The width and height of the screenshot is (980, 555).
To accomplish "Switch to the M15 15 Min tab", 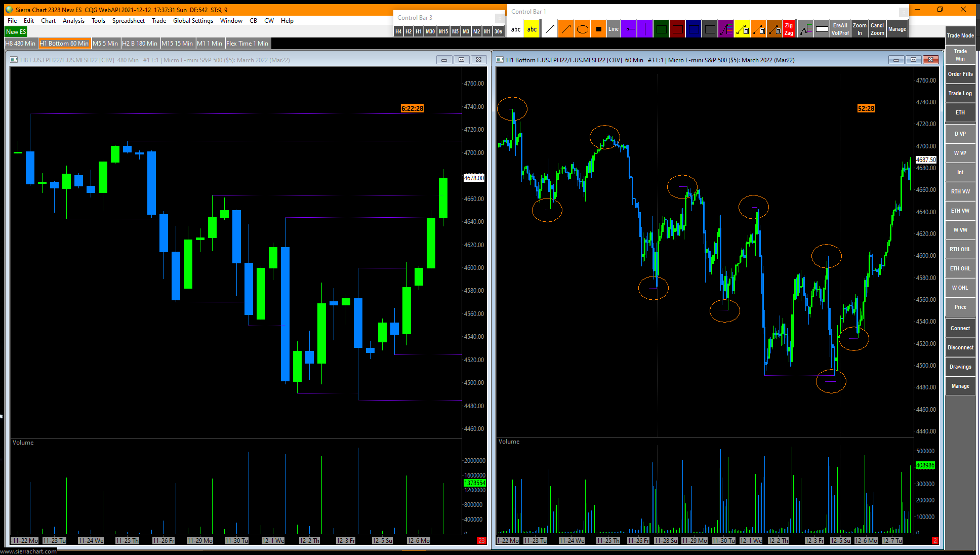I will click(177, 44).
